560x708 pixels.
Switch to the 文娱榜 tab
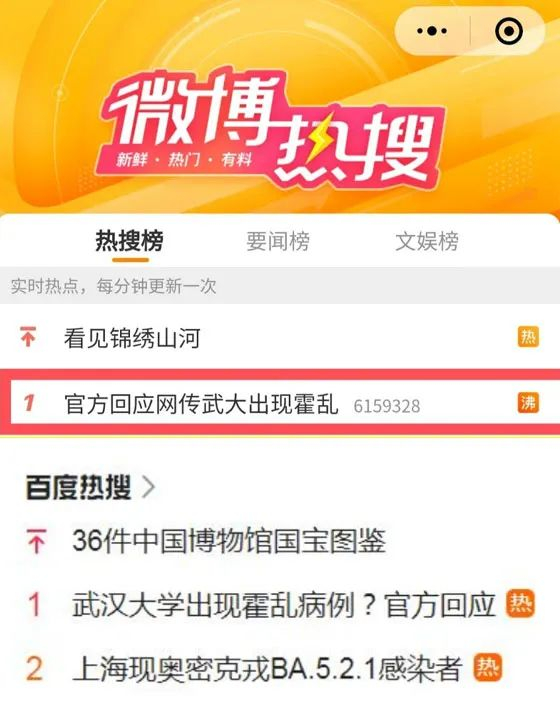(x=427, y=241)
